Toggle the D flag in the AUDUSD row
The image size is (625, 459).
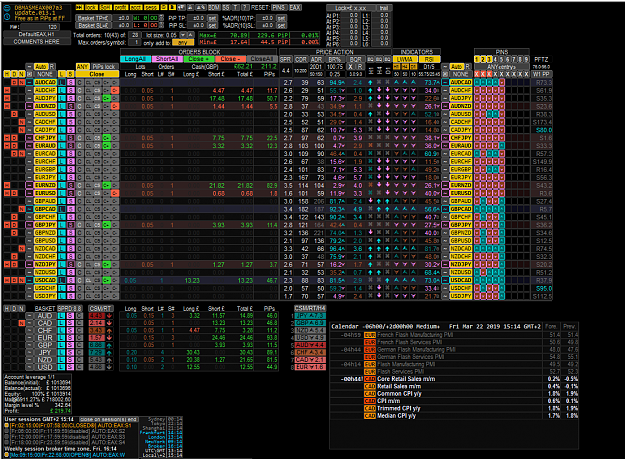click(14, 114)
